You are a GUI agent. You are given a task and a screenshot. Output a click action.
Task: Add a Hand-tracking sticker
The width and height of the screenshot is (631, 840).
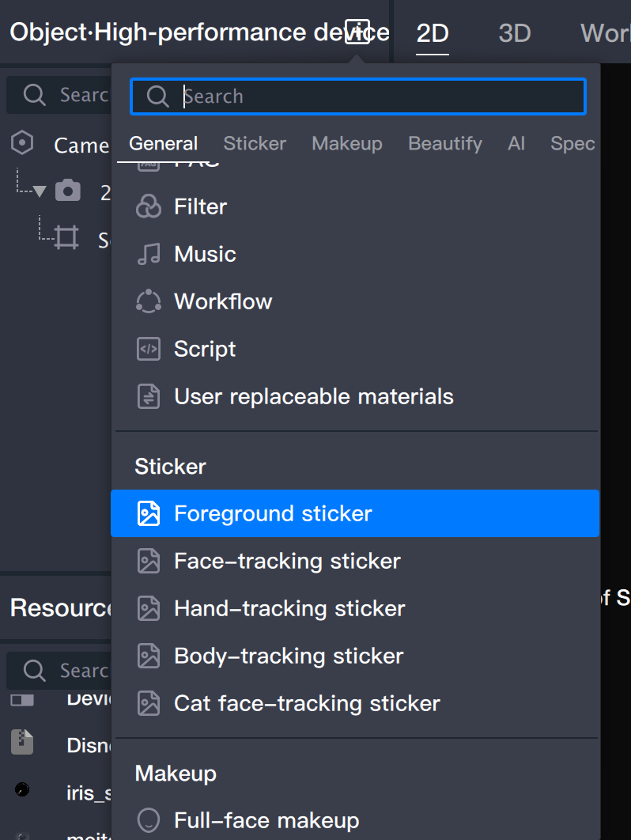pyautogui.click(x=289, y=608)
